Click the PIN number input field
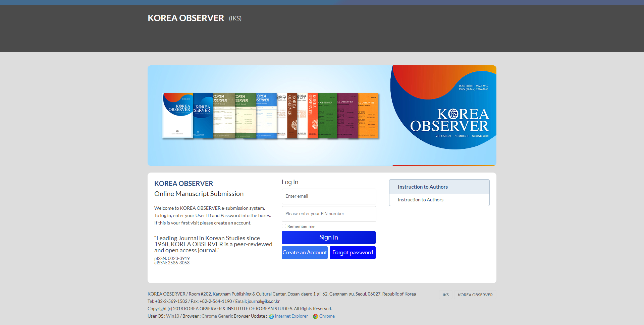644x325 pixels. click(329, 214)
